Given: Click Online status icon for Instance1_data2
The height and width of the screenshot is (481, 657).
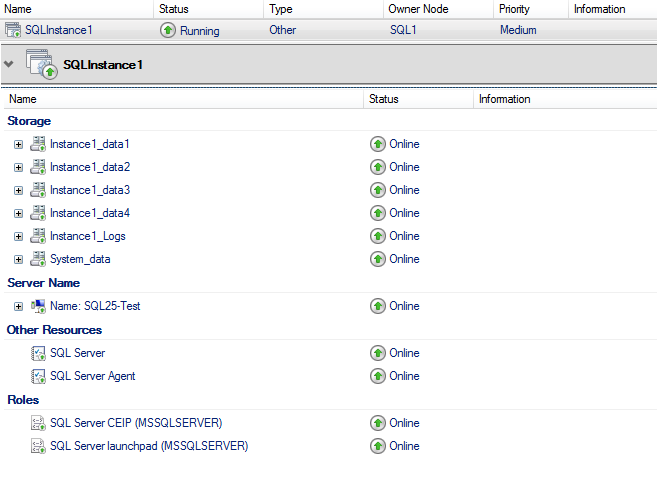Looking at the screenshot, I should 378,167.
